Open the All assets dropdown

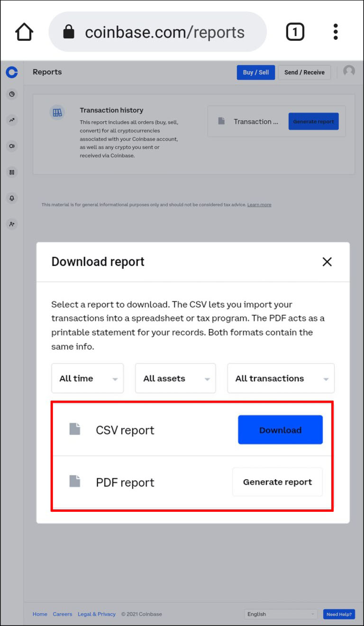click(175, 378)
